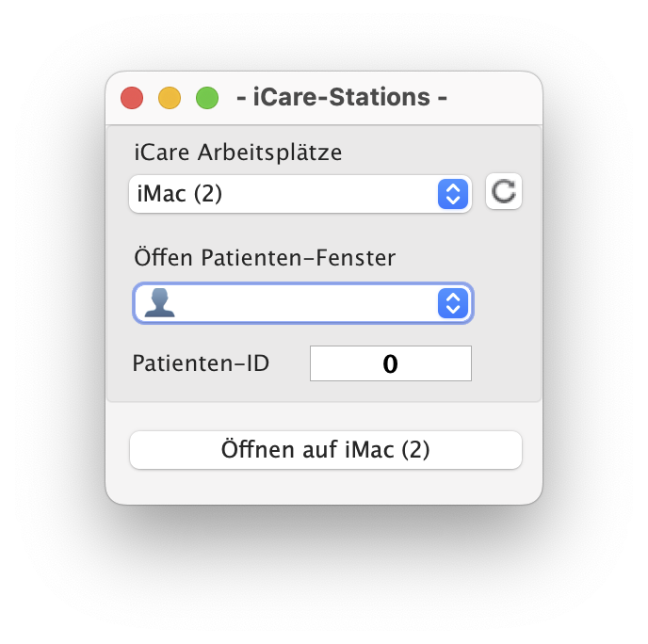Viewport: 648px width, 644px height.
Task: Select the iMac (2) text in combo box
Action: [x=180, y=194]
